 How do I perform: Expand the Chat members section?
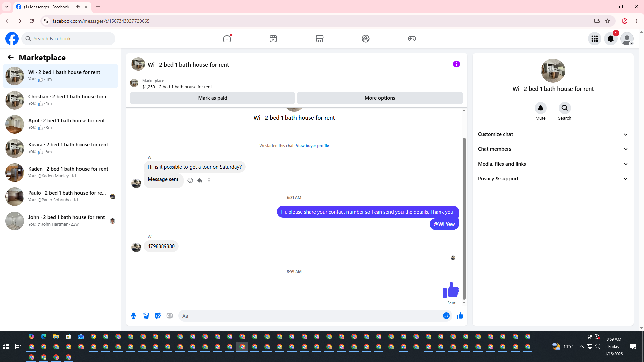pos(553,149)
